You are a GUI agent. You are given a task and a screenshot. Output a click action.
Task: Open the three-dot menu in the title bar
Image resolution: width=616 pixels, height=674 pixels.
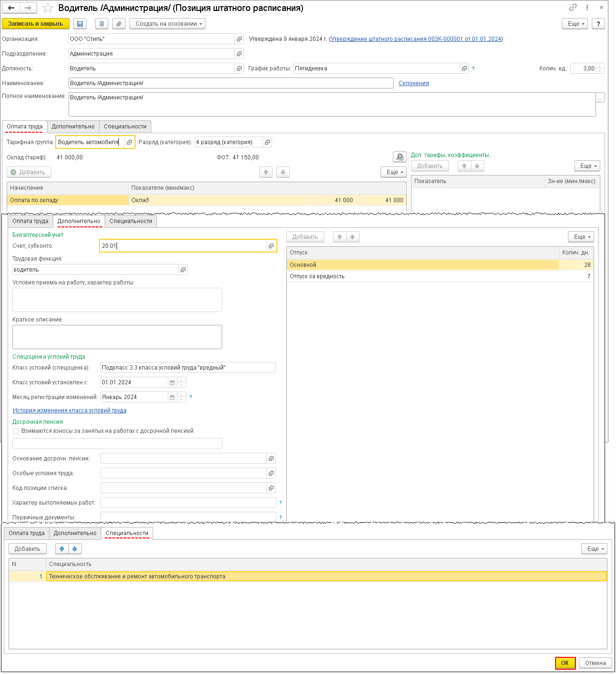click(x=587, y=8)
